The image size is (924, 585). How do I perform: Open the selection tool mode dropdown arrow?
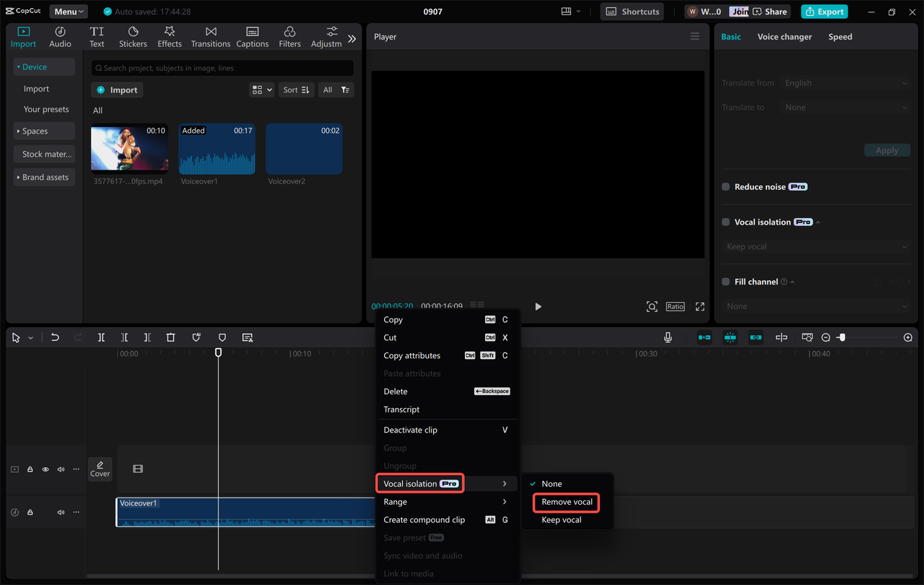pos(30,338)
